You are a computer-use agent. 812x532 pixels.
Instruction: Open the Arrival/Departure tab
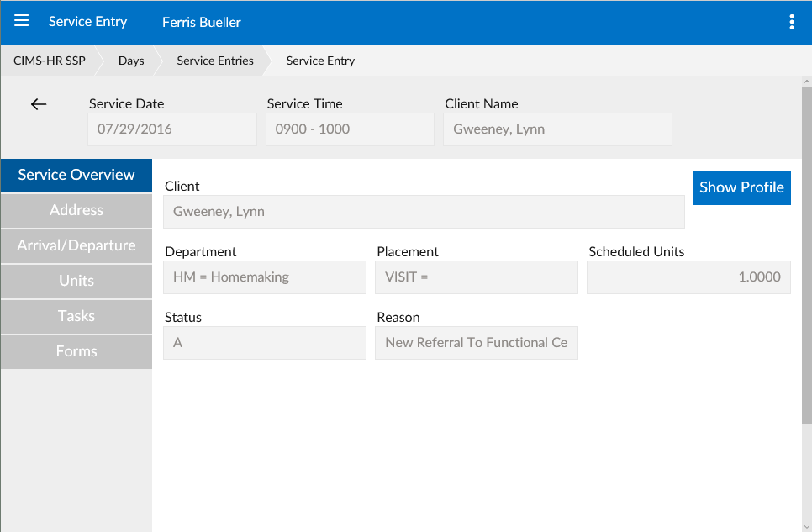tap(76, 245)
